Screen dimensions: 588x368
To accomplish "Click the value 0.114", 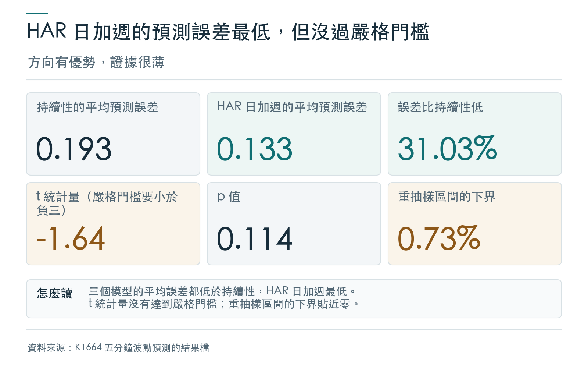I will [255, 238].
